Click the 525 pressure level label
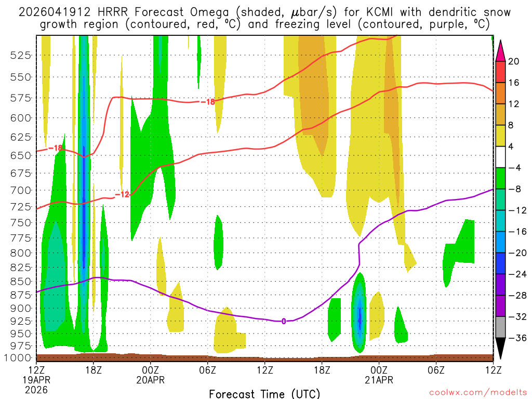Image resolution: width=532 pixels, height=399 pixels. [21, 55]
